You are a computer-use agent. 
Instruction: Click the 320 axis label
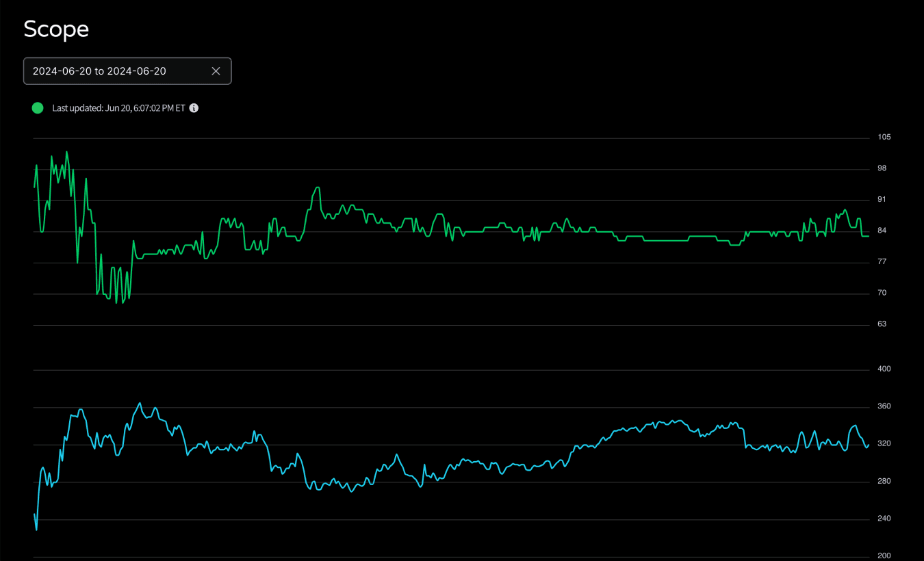click(x=884, y=443)
